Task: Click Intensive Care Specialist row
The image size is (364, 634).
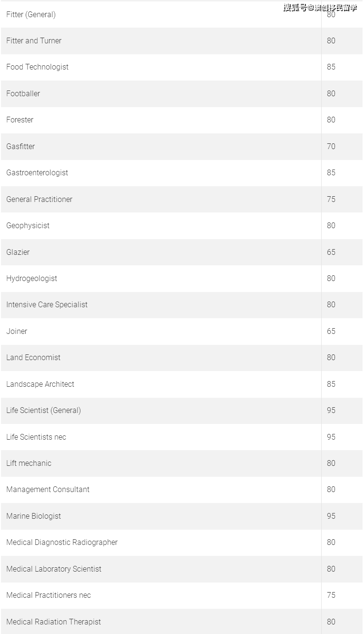Action: tap(181, 305)
